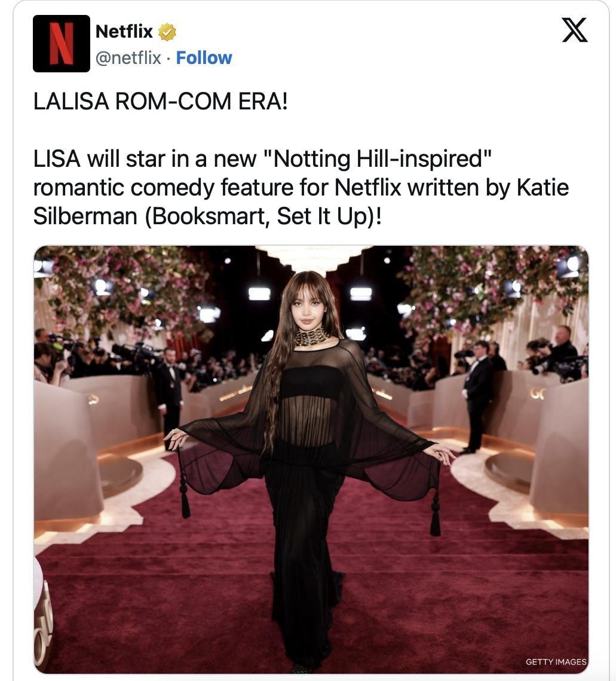Click the X logo on the post
The image size is (616, 681).
(574, 30)
